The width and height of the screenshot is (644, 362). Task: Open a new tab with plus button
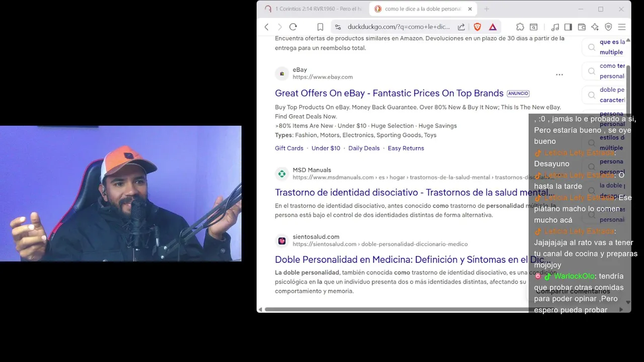(x=487, y=9)
